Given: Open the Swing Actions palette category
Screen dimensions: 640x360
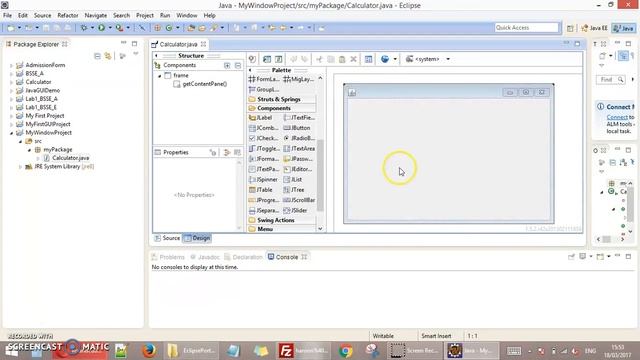Looking at the screenshot, I should (281, 220).
